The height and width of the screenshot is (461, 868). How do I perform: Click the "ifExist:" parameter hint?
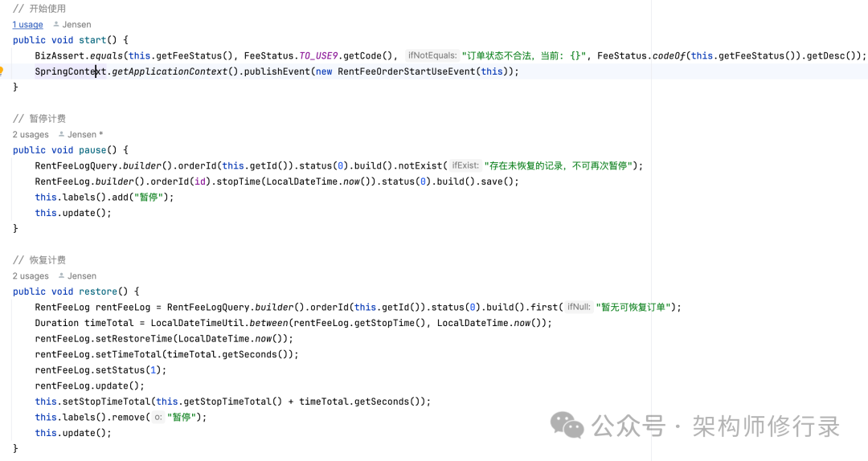pyautogui.click(x=465, y=165)
